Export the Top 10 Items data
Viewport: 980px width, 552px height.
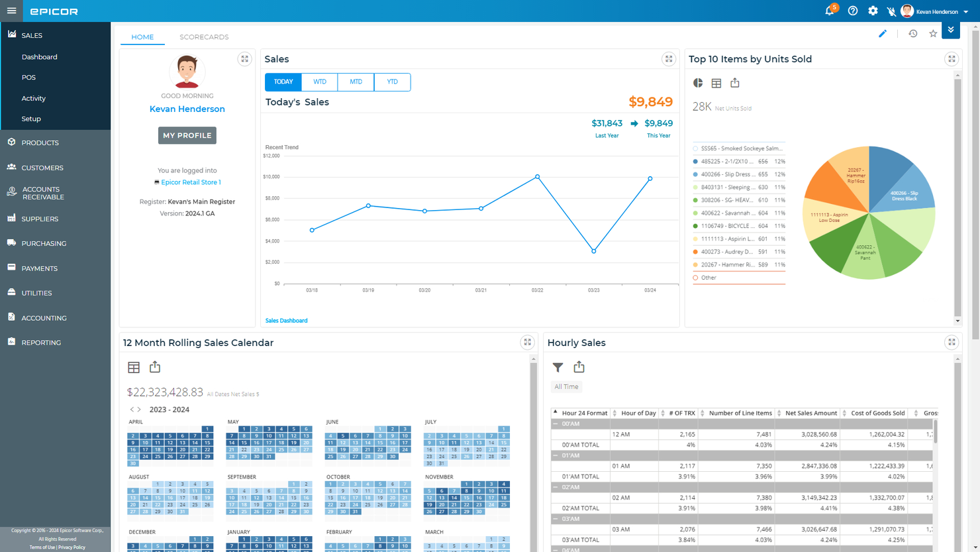pyautogui.click(x=735, y=83)
